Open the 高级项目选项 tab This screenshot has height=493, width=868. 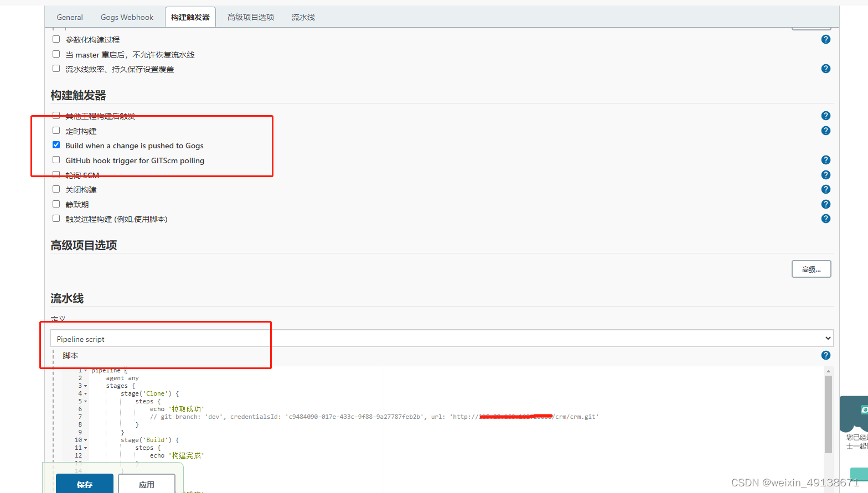(251, 17)
